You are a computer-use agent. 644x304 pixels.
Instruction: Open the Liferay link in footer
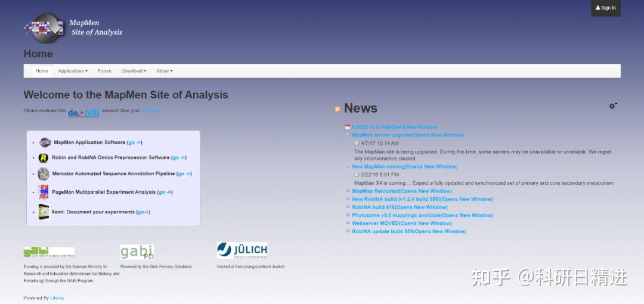57,298
